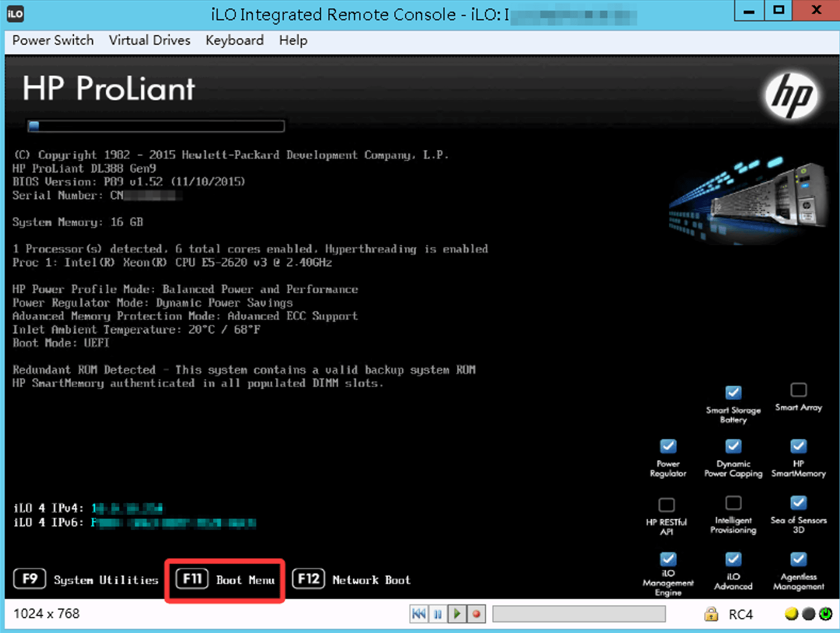Click the green power status icon

tap(825, 614)
